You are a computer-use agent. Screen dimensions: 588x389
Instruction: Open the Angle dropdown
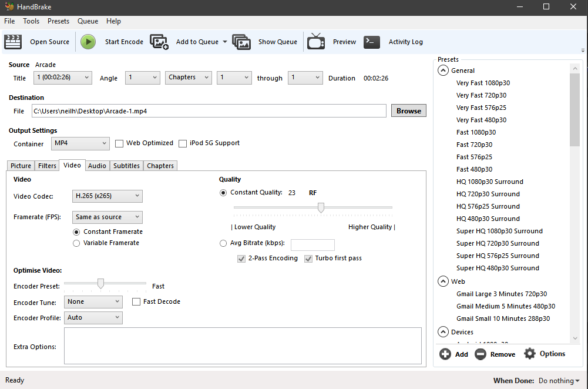click(143, 78)
